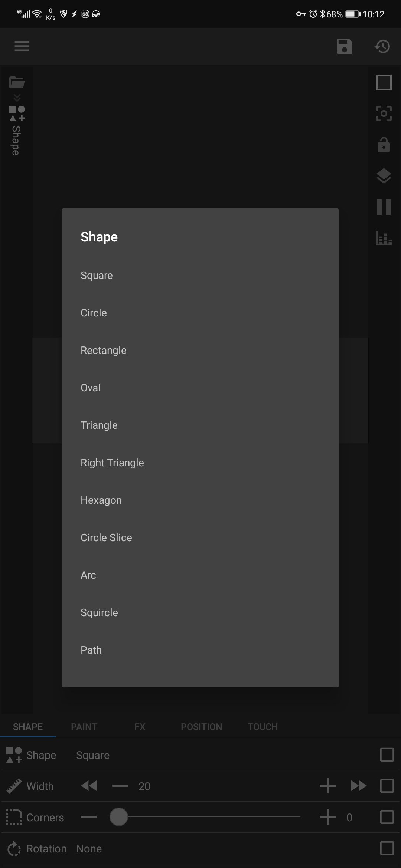401x868 pixels.
Task: Check the Width row checkbox
Action: (387, 786)
